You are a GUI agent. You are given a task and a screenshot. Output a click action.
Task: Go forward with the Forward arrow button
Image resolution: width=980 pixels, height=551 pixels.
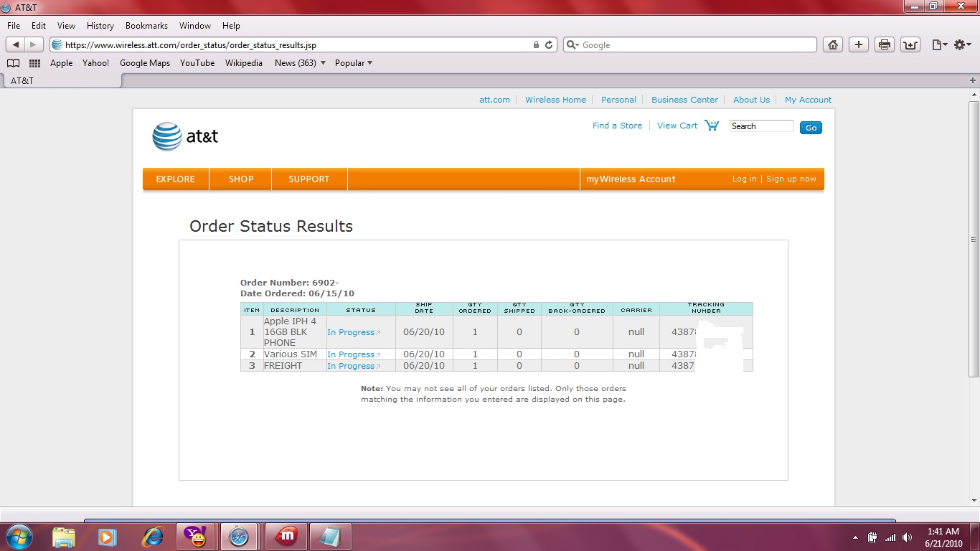coord(34,44)
